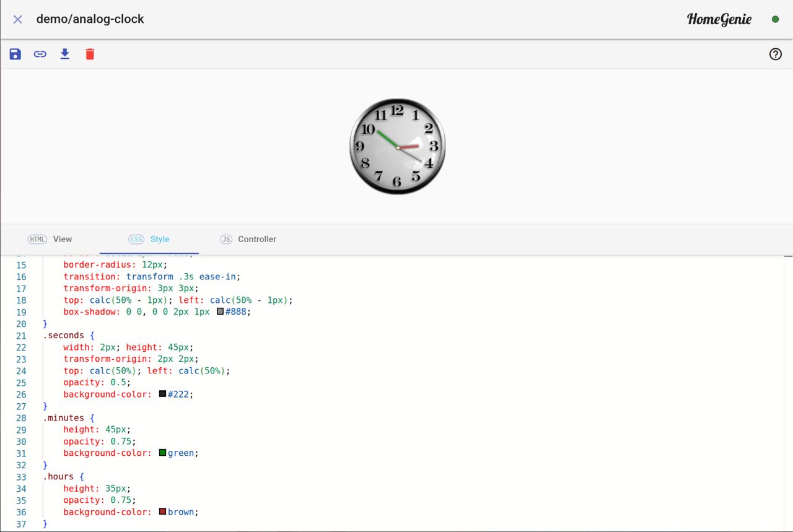The height and width of the screenshot is (532, 793).
Task: Open the help question mark icon
Action: point(775,54)
